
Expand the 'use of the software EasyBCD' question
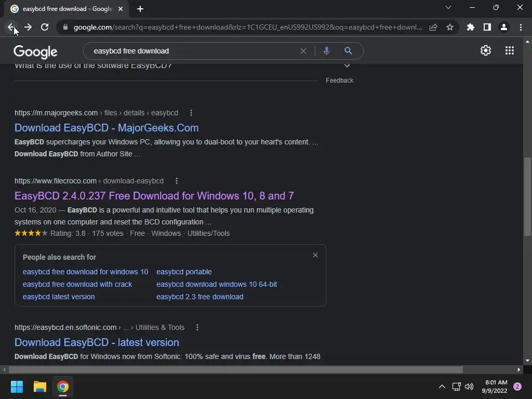click(x=347, y=65)
